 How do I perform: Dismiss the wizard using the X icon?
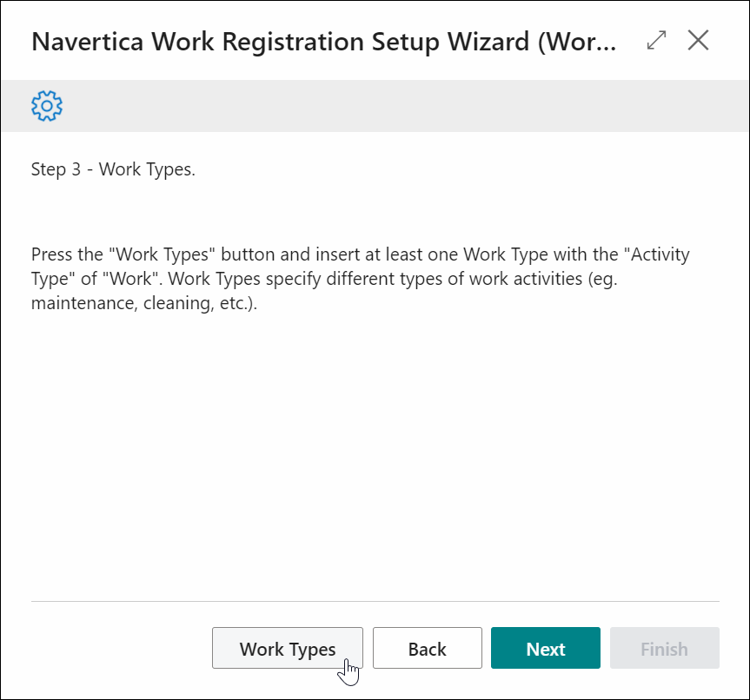click(x=699, y=40)
